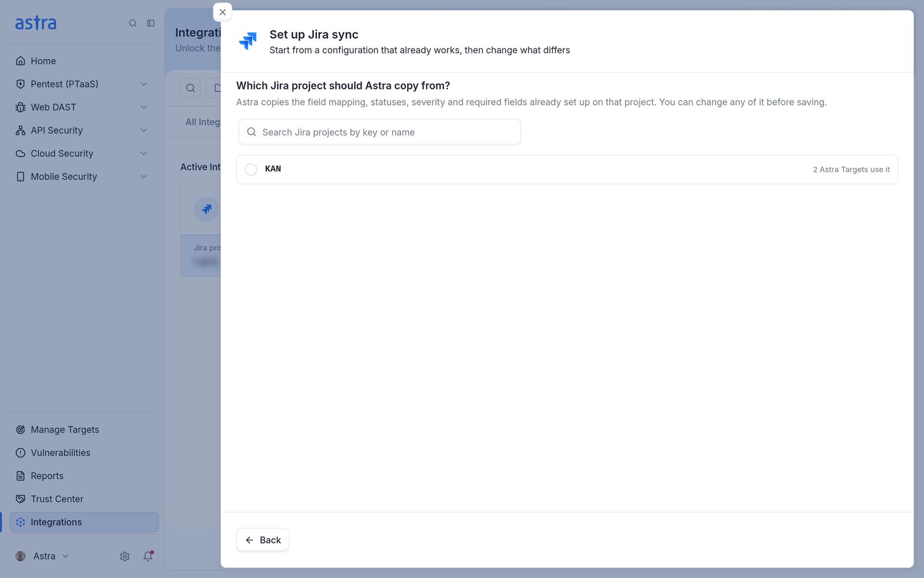
Task: Expand the Mobile Security chevron
Action: point(144,176)
